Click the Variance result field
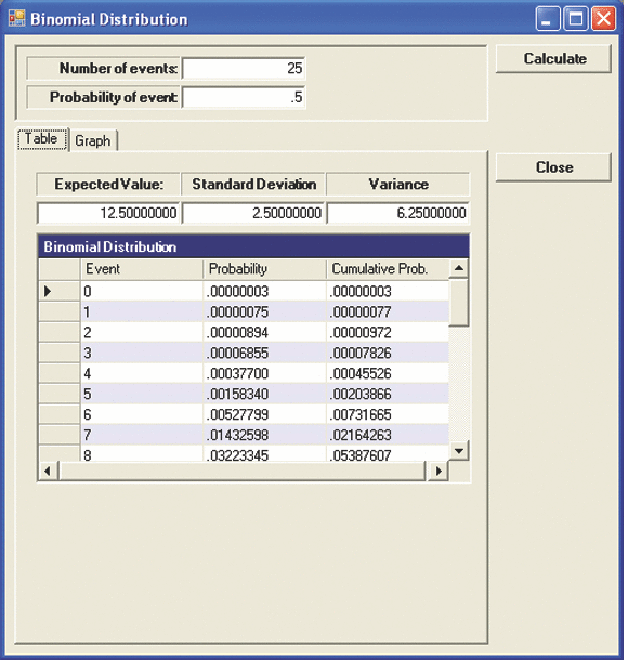 (x=398, y=213)
